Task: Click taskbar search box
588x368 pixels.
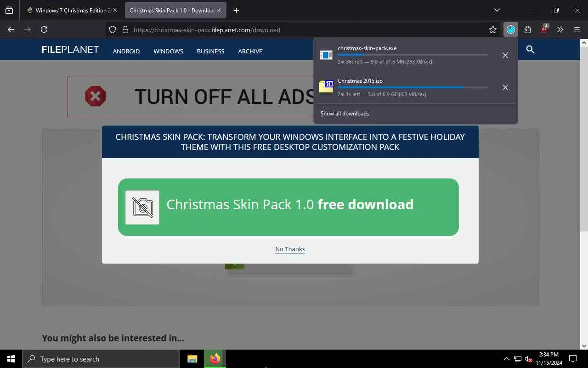Action: coord(101,359)
